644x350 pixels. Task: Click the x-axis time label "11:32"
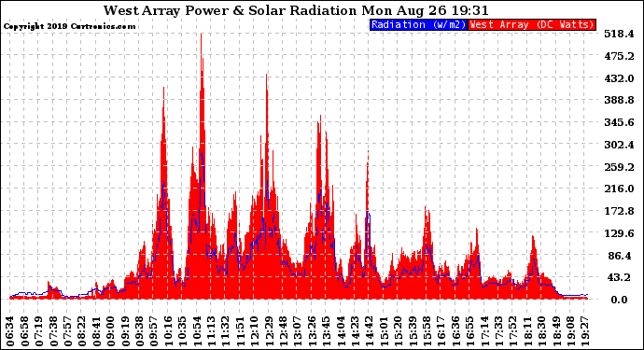pyautogui.click(x=226, y=331)
